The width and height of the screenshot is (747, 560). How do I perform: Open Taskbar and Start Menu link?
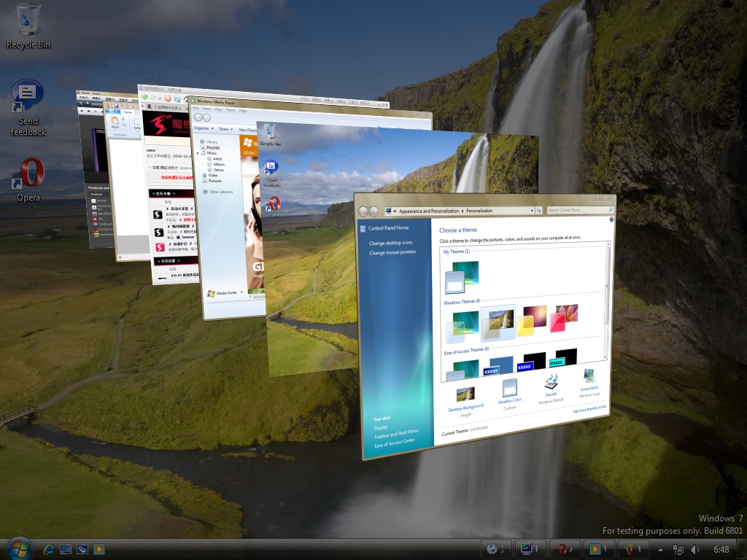tap(396, 434)
